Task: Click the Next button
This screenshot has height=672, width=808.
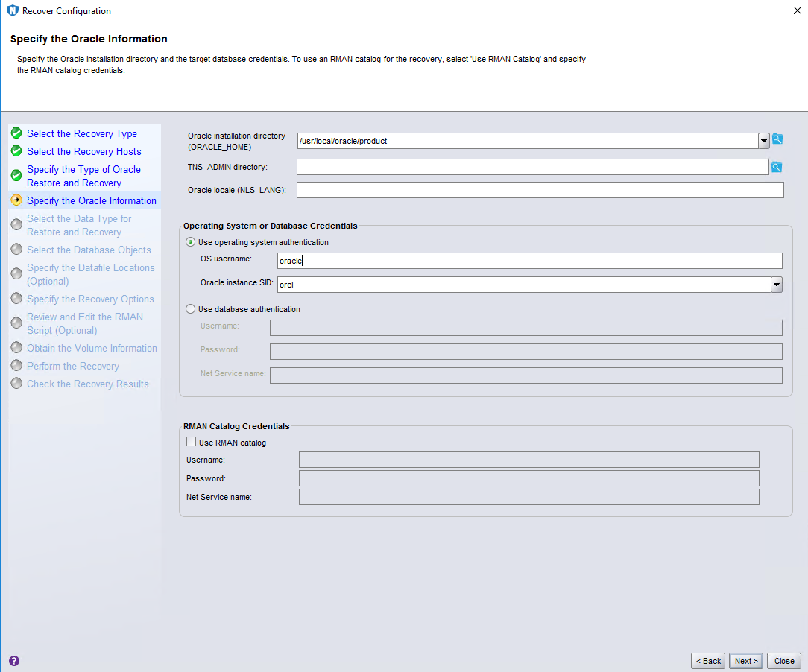Action: (745, 661)
